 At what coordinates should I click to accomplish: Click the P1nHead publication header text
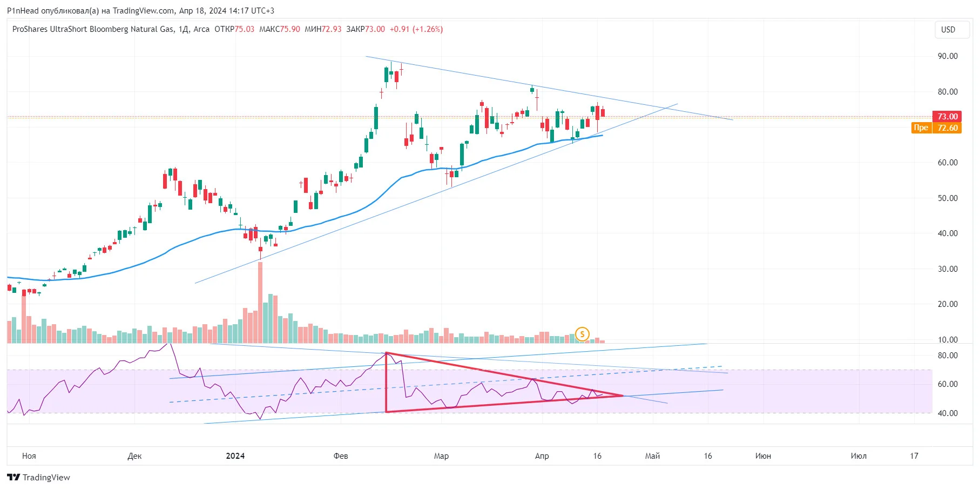tap(140, 11)
